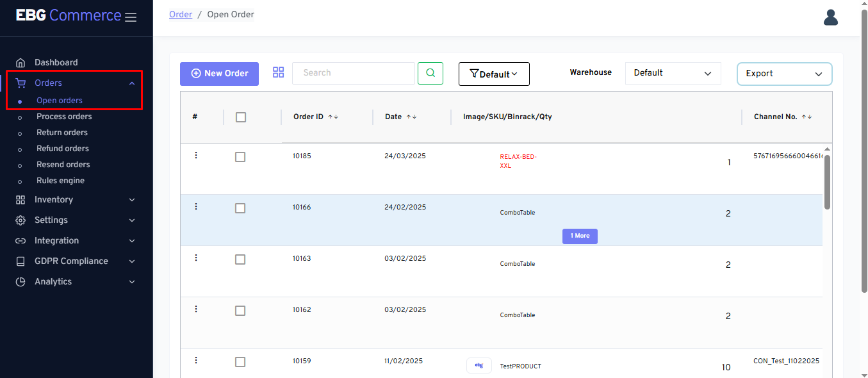The height and width of the screenshot is (378, 868).
Task: Select the checkbox for order 10162
Action: [x=240, y=311]
